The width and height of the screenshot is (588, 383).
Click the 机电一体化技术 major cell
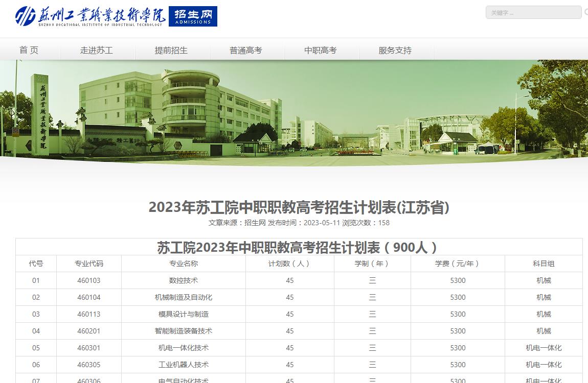pyautogui.click(x=184, y=348)
